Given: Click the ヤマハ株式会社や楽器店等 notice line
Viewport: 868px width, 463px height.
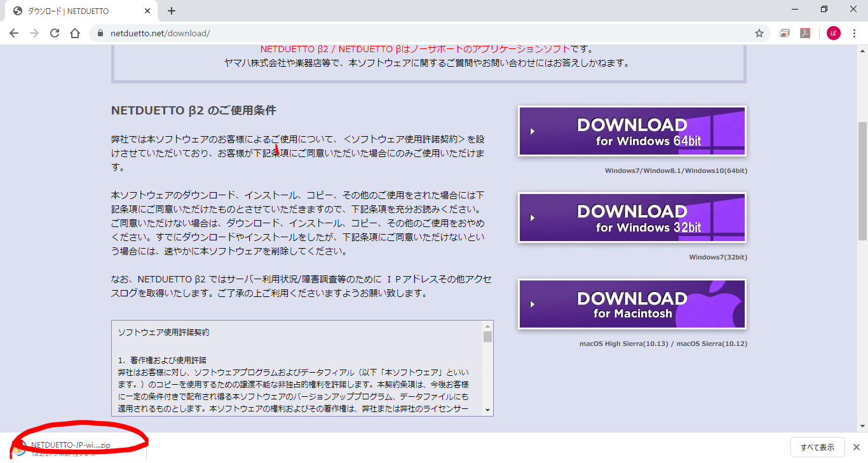Looking at the screenshot, I should tap(426, 63).
